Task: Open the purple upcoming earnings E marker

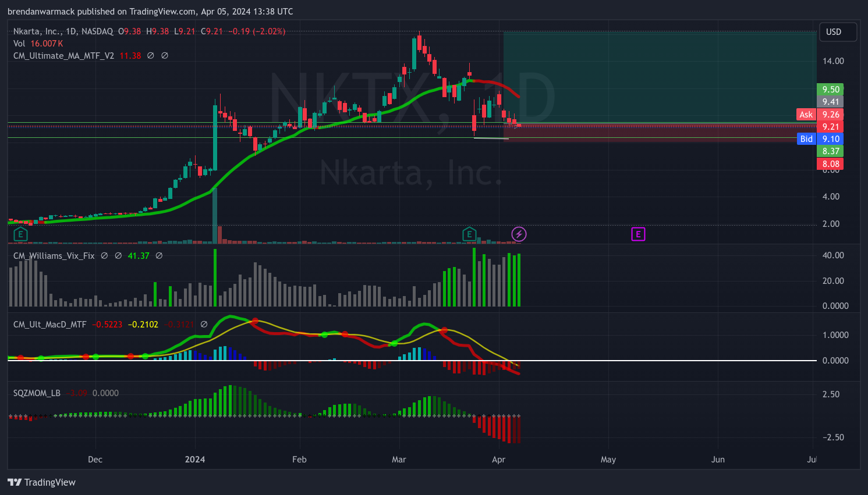Action: tap(638, 234)
